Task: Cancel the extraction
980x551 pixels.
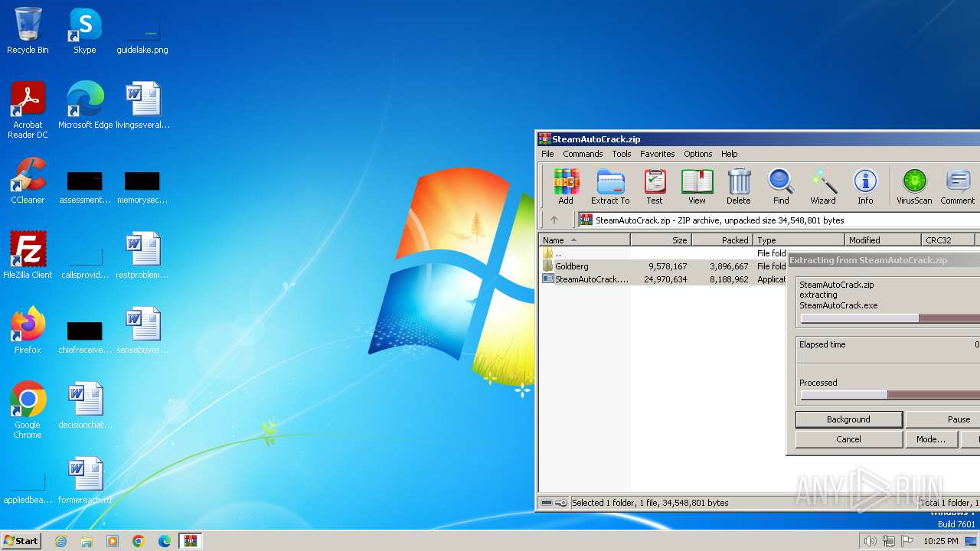Action: click(848, 439)
